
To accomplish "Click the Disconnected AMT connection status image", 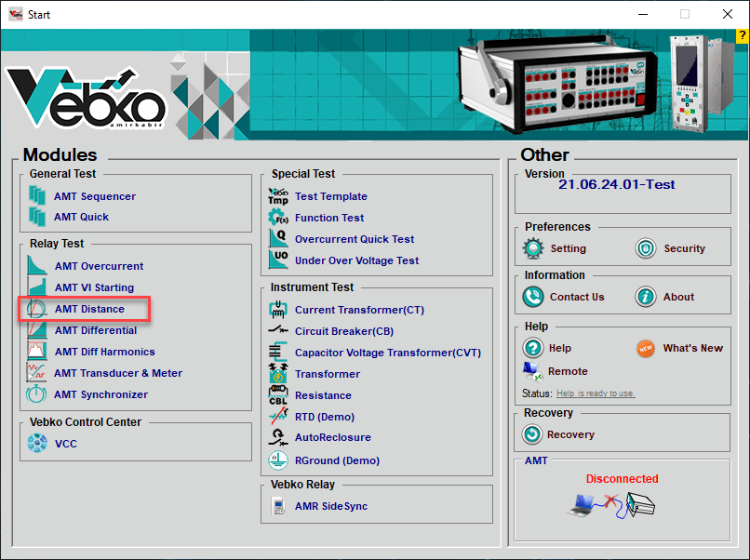I will click(615, 503).
